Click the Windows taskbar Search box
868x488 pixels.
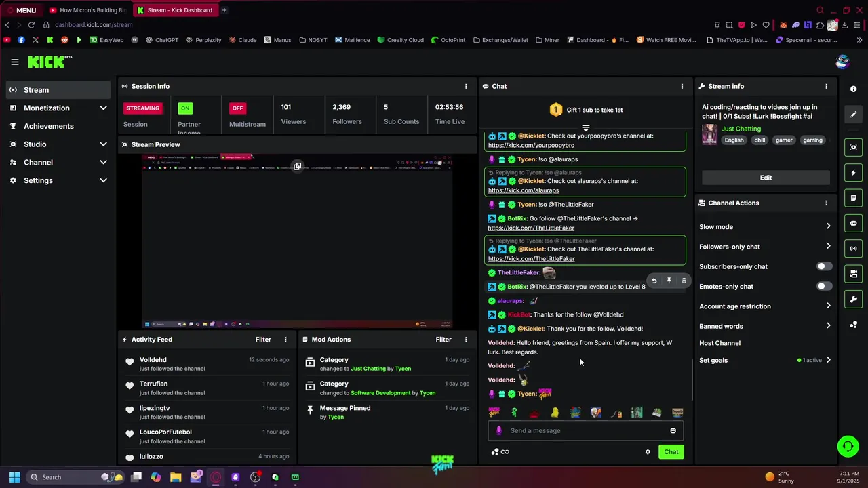click(77, 477)
